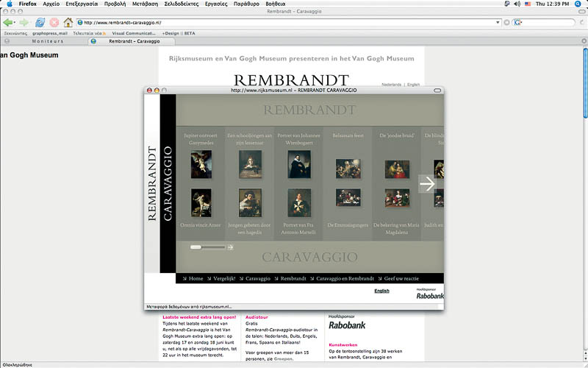Click the Portret van Johannes Wtenbogaert thumbnail
588x368 pixels.
299,164
